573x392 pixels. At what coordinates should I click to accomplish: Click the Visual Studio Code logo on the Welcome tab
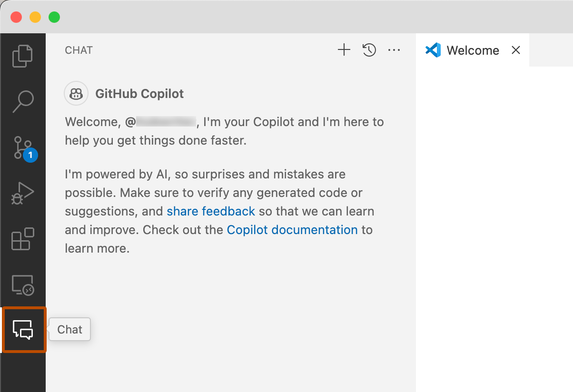pos(433,50)
